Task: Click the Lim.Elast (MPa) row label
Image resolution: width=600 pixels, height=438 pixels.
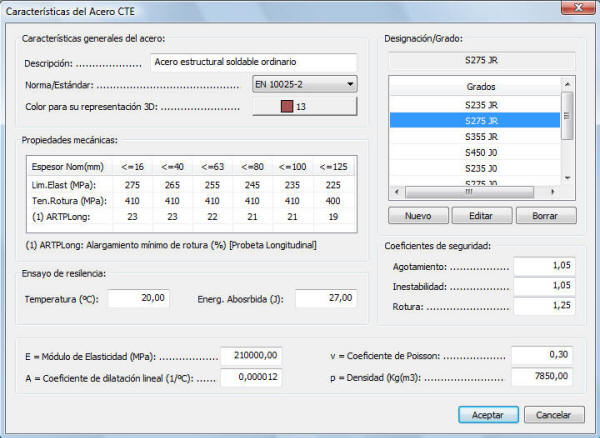Action: [64, 185]
